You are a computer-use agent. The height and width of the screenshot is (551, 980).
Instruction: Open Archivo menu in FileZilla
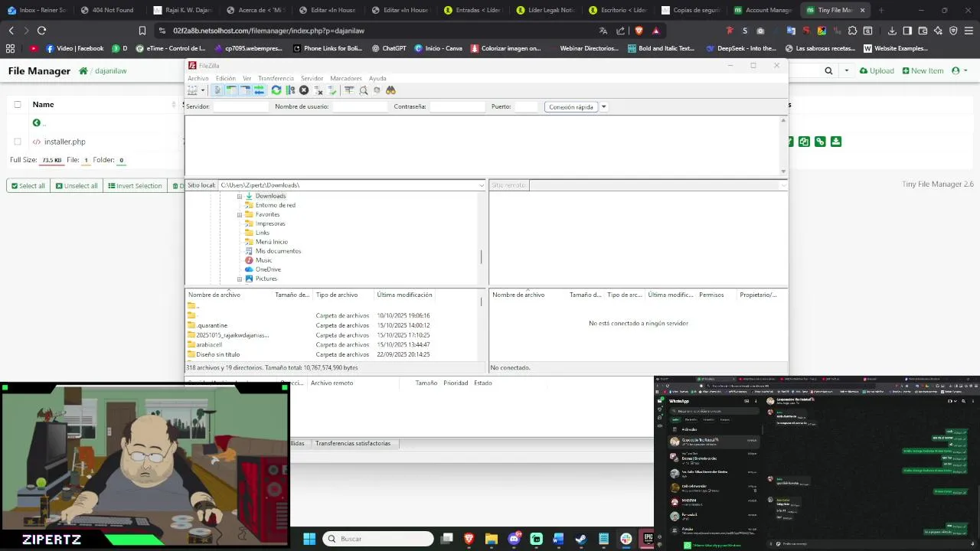coord(198,78)
